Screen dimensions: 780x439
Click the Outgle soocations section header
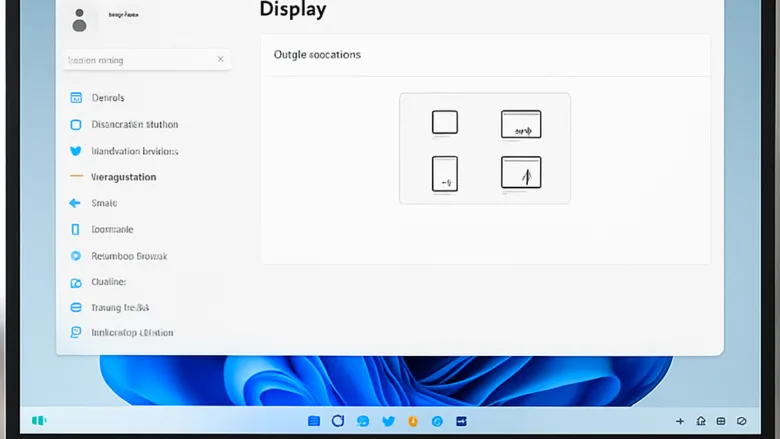click(317, 55)
